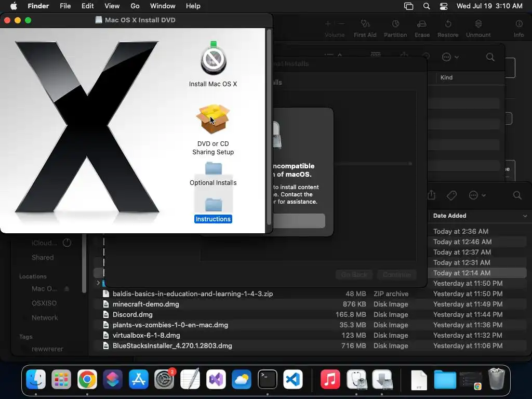Expand the folder row disclosure arrow in file list

click(x=98, y=283)
